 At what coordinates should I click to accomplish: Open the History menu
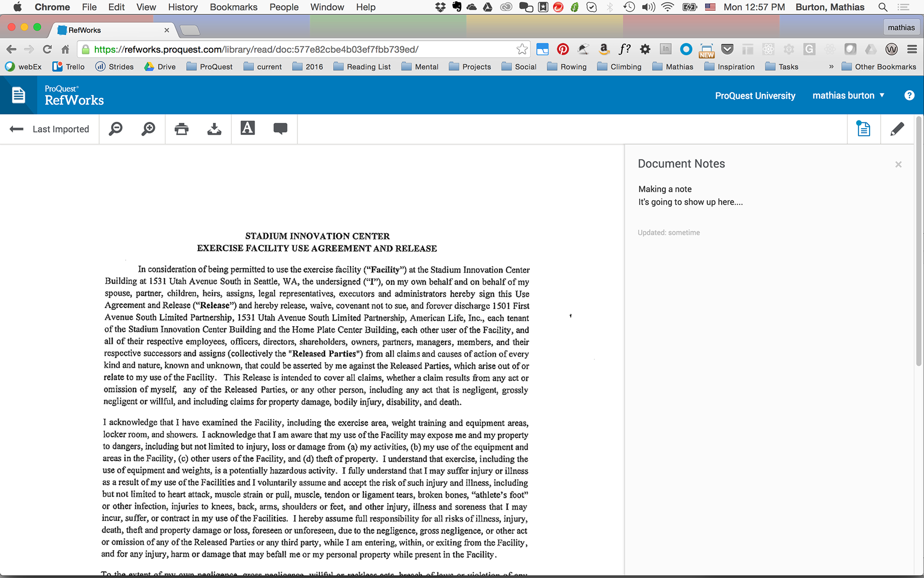pos(182,7)
